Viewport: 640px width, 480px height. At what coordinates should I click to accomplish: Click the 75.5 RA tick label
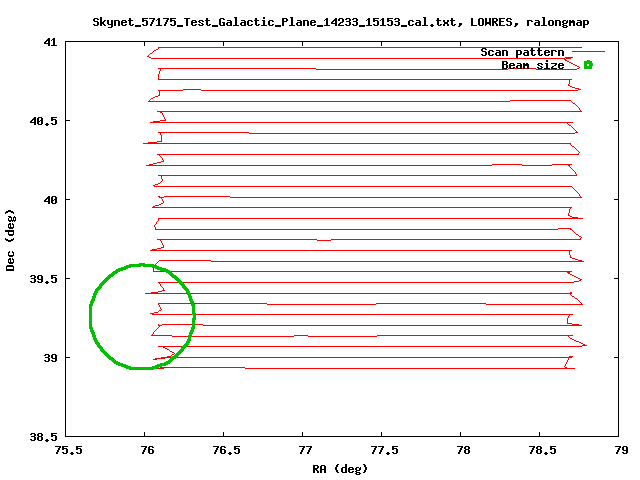[68, 450]
